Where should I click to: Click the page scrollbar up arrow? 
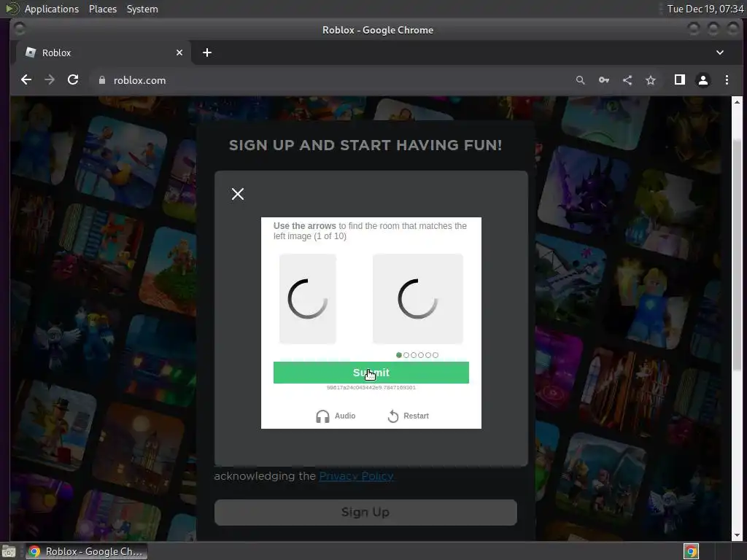coord(737,102)
